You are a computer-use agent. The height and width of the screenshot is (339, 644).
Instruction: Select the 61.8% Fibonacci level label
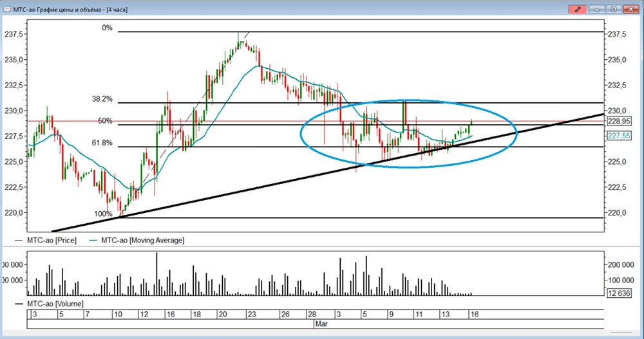coord(102,143)
